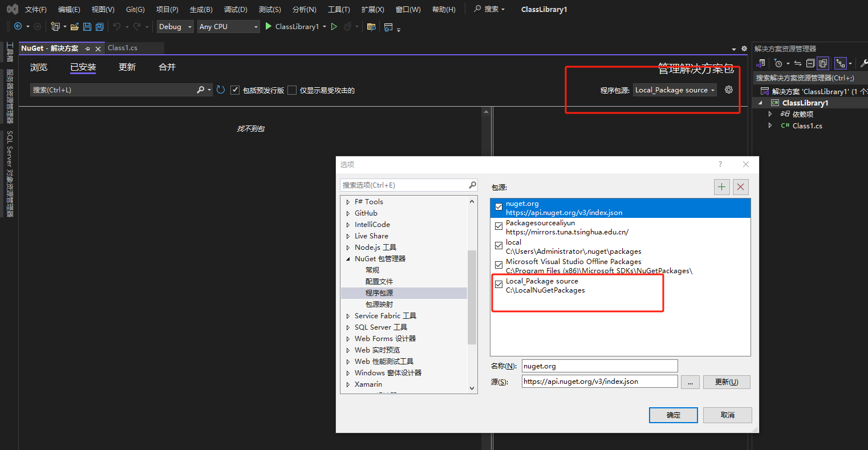This screenshot has width=868, height=450.
Task: Switch to 更新 tab in NuGet
Action: pos(127,67)
